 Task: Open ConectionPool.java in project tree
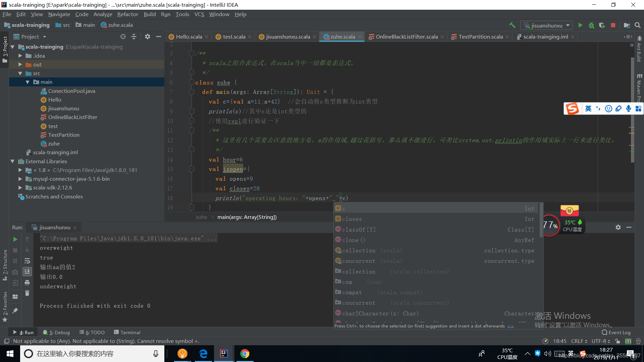coord(71,91)
